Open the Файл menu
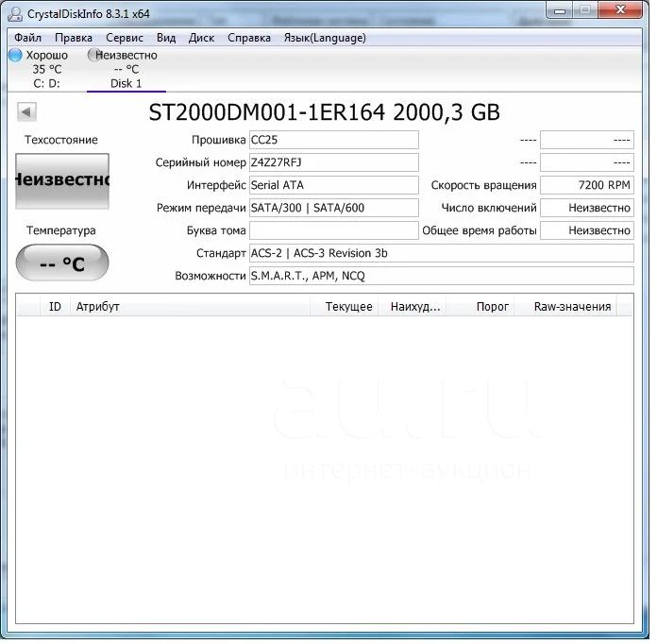 (27, 38)
